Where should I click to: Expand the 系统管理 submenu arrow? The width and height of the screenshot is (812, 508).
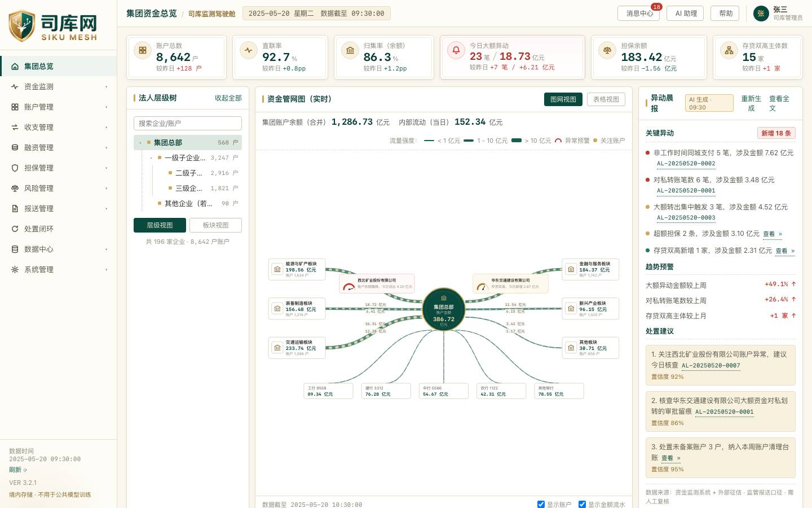tap(106, 270)
